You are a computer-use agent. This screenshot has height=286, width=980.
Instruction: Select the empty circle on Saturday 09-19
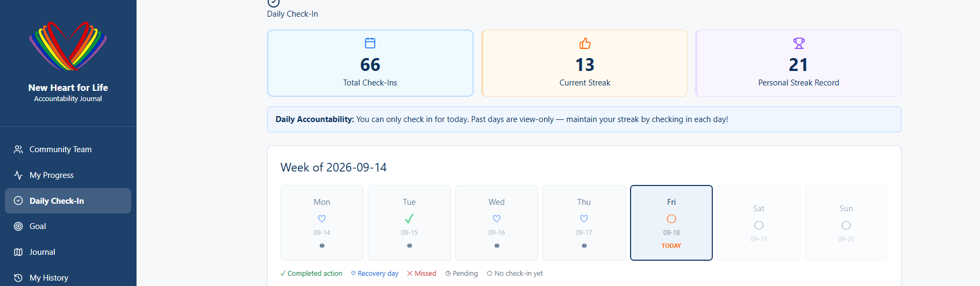(759, 225)
